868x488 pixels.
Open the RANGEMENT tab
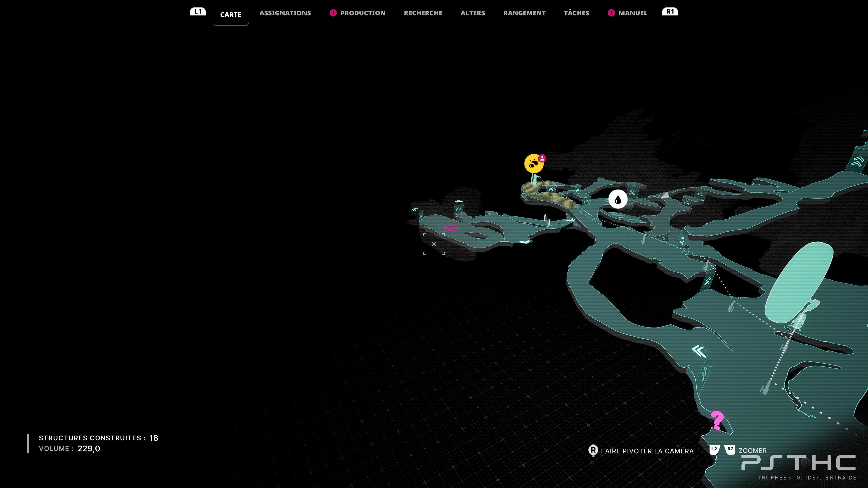524,13
